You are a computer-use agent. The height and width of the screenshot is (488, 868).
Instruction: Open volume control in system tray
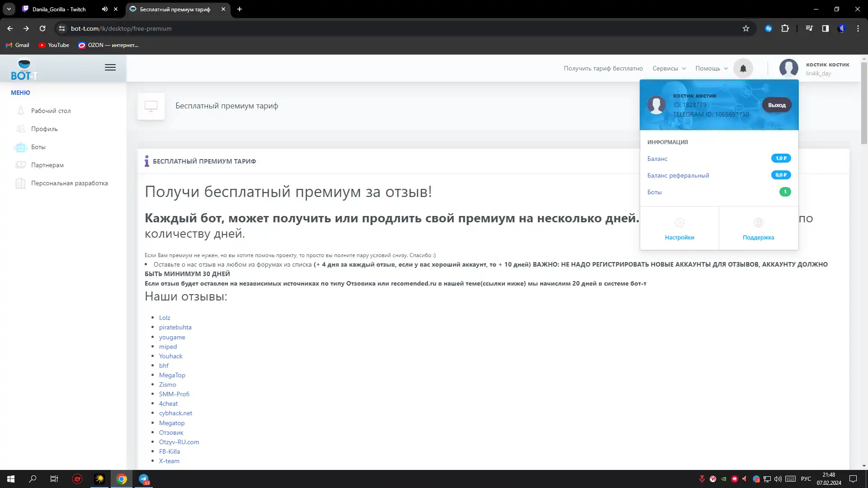(778, 479)
